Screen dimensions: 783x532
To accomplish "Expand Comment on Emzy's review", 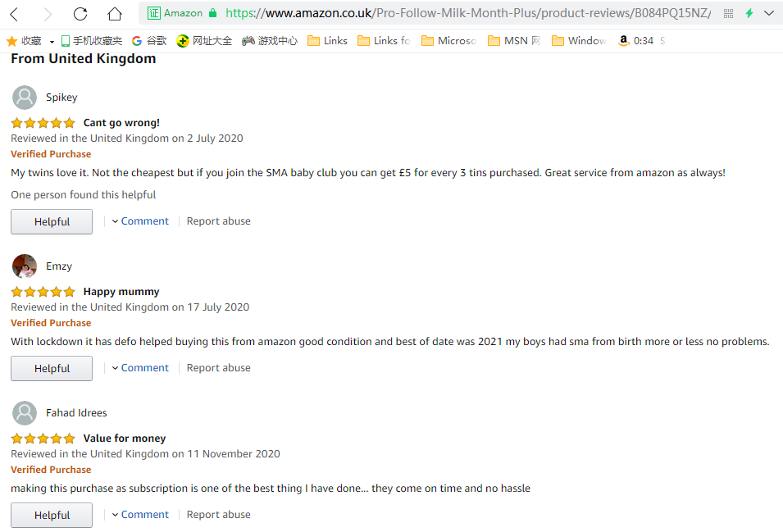I will [140, 368].
